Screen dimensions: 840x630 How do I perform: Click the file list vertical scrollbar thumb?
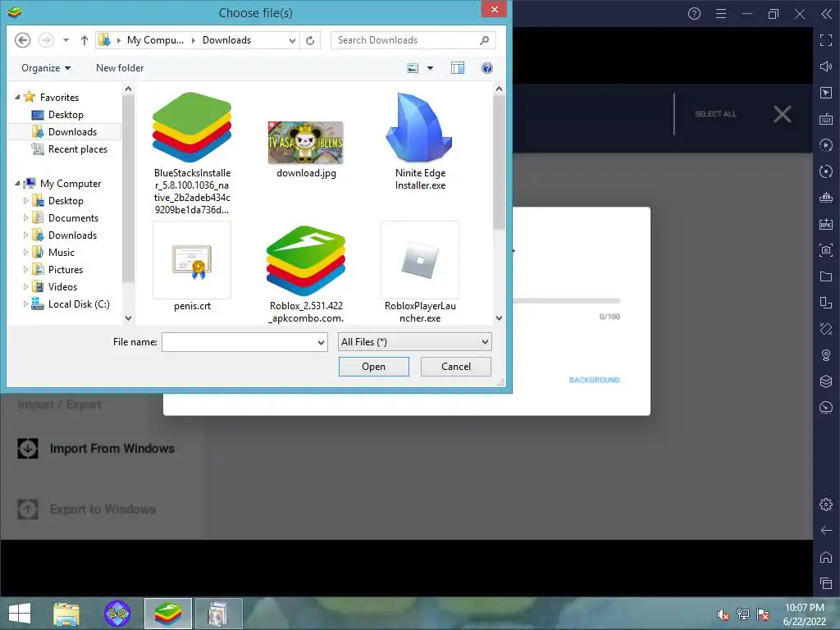pos(499,162)
